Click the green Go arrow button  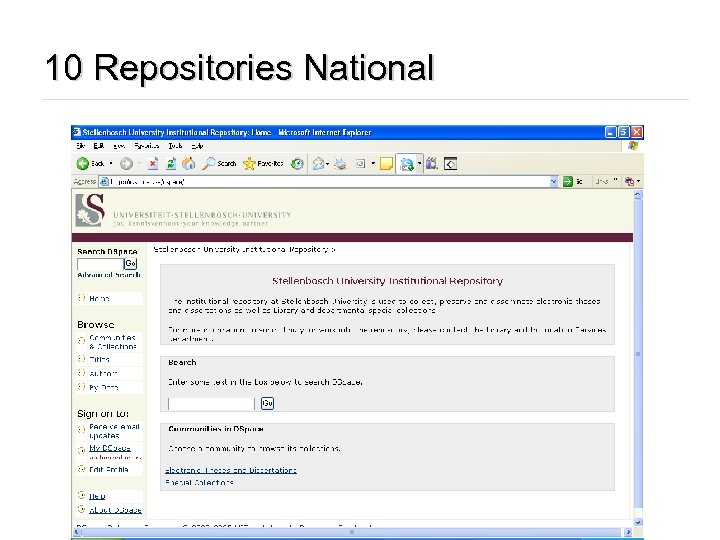[x=568, y=182]
